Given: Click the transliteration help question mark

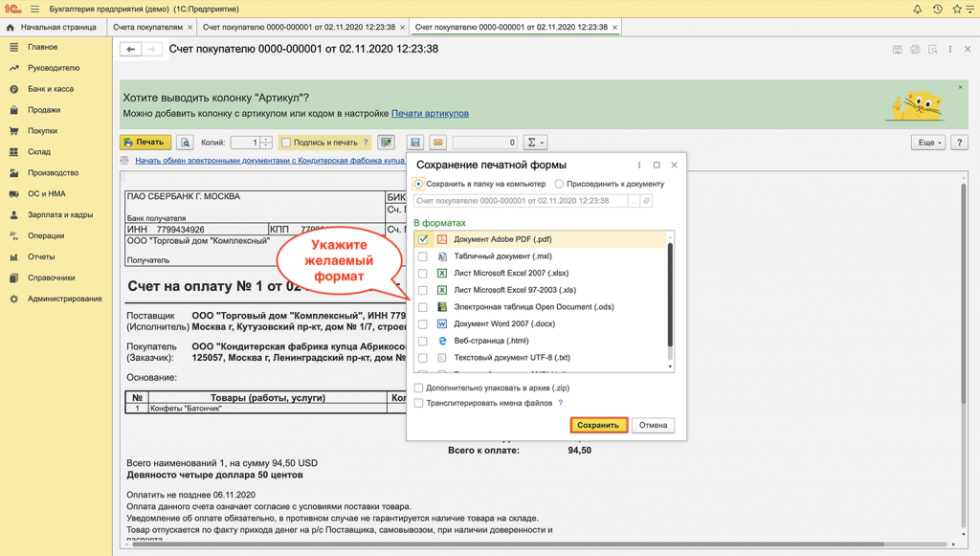Looking at the screenshot, I should point(560,403).
